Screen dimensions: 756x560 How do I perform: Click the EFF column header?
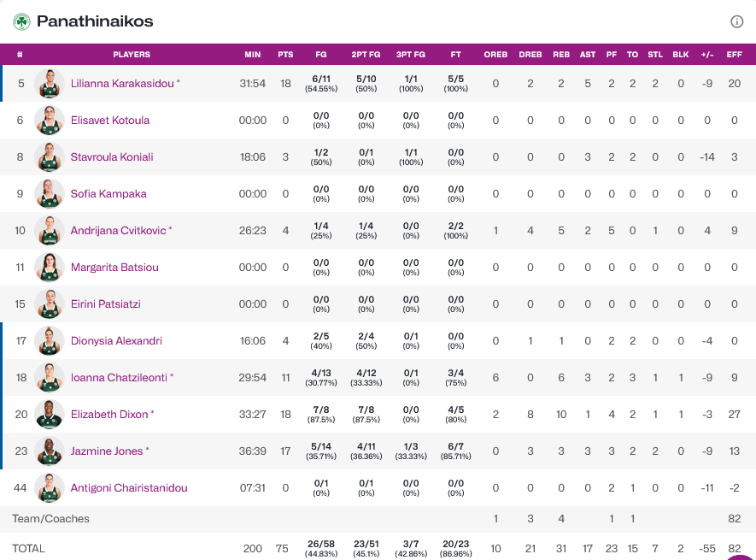[x=734, y=55]
